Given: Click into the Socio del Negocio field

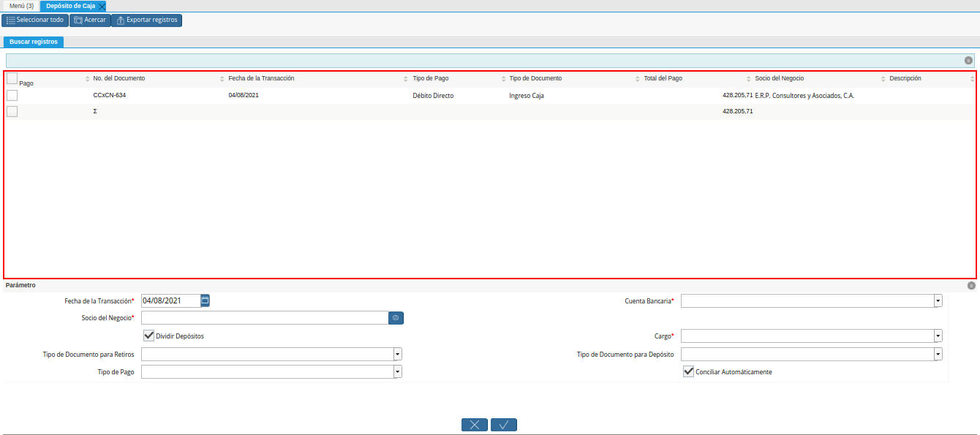Looking at the screenshot, I should (264, 318).
